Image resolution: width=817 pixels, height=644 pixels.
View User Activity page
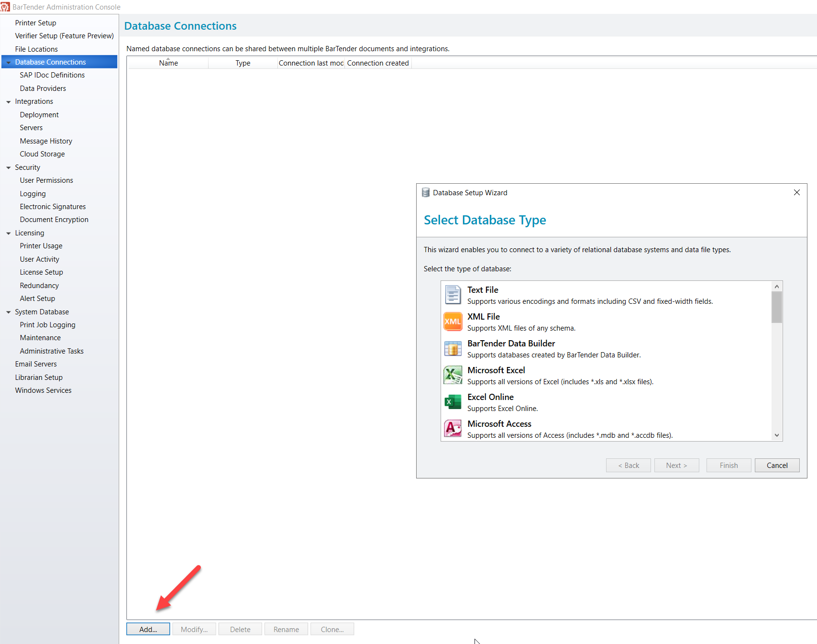(x=40, y=259)
